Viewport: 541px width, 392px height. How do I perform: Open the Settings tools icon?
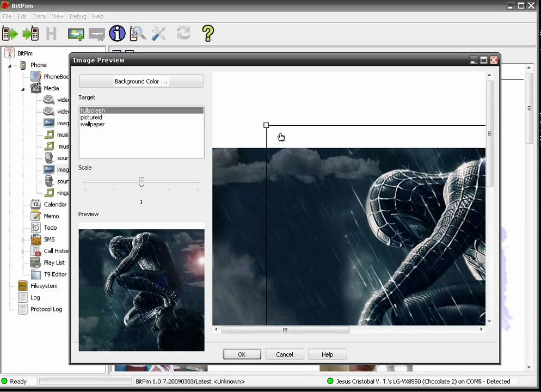point(159,33)
